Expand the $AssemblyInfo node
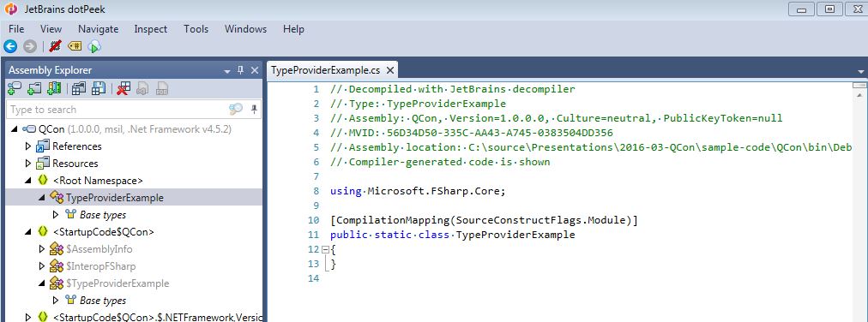868x322 pixels. point(41,249)
